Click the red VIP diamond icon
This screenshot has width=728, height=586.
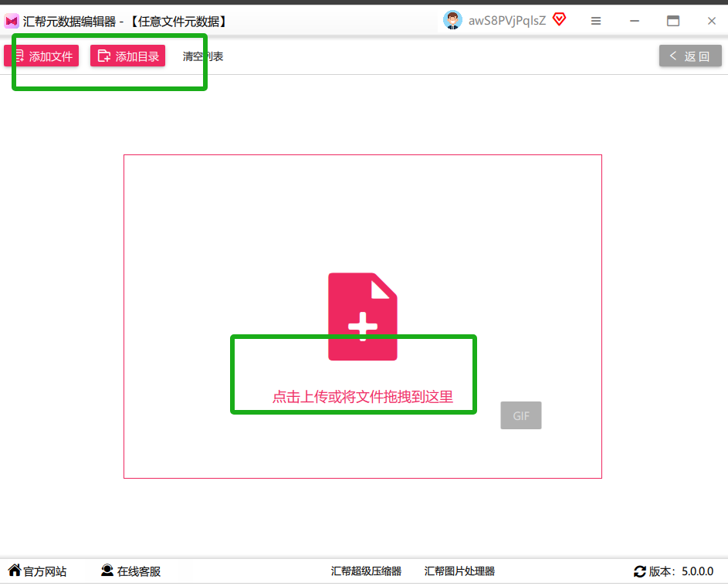pos(560,19)
